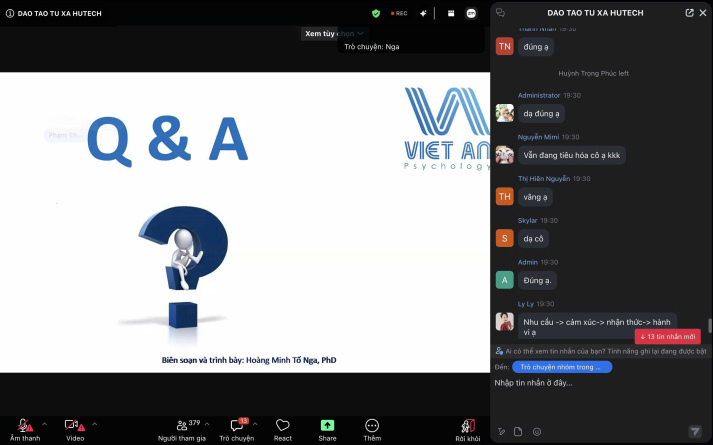Open Người tham gia participants list
Image resolution: width=713 pixels, height=445 pixels.
click(182, 430)
